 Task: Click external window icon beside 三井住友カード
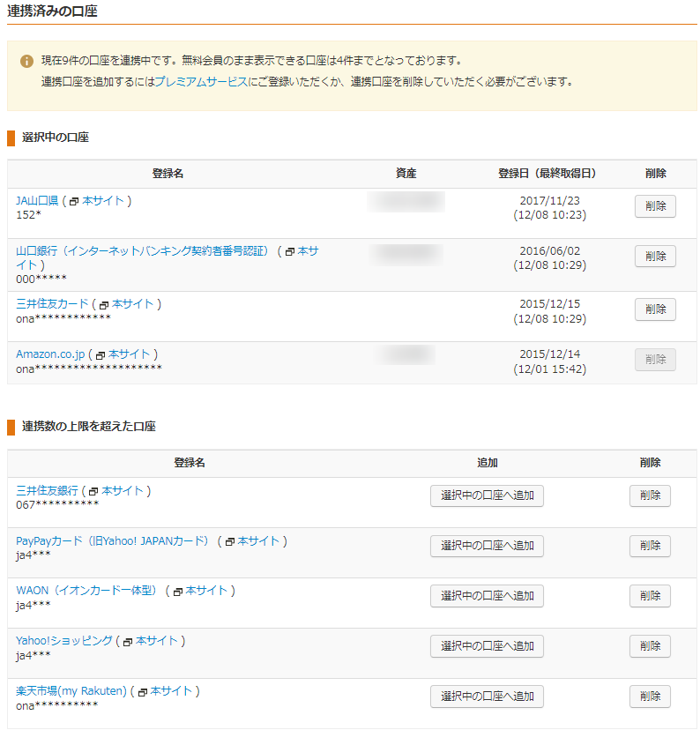click(104, 305)
